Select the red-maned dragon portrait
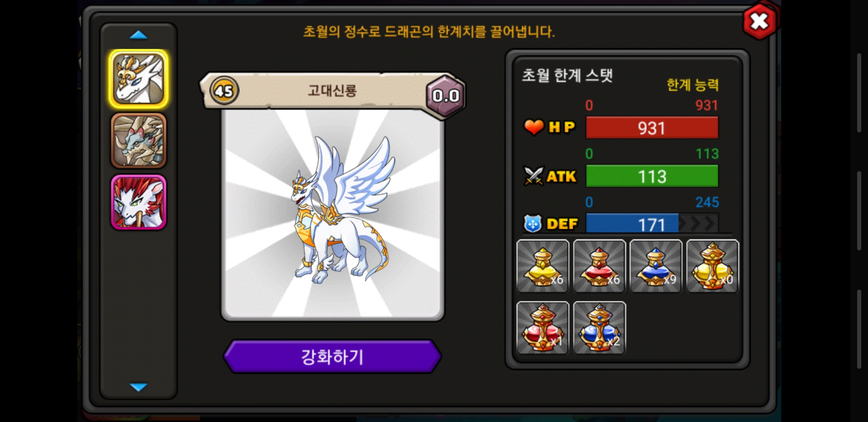This screenshot has width=868, height=422. pos(139,202)
